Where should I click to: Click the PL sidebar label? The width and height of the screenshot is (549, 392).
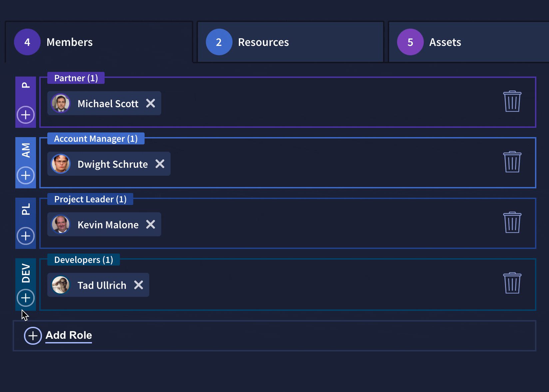click(x=26, y=209)
